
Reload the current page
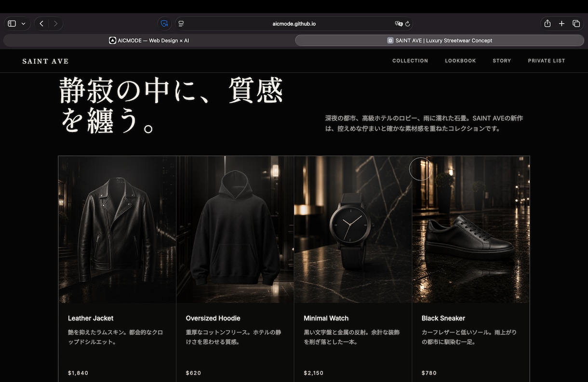point(408,24)
